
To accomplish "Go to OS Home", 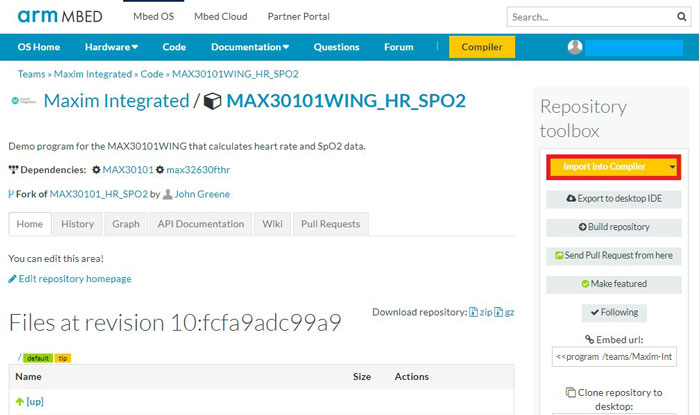I will (39, 47).
